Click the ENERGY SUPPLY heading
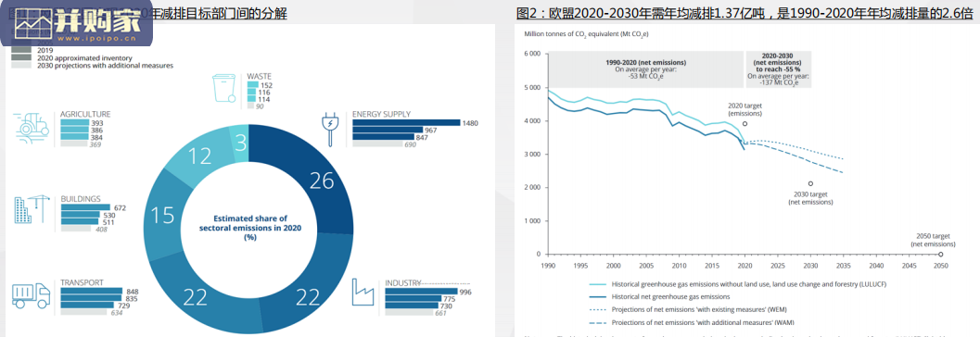 pyautogui.click(x=381, y=114)
